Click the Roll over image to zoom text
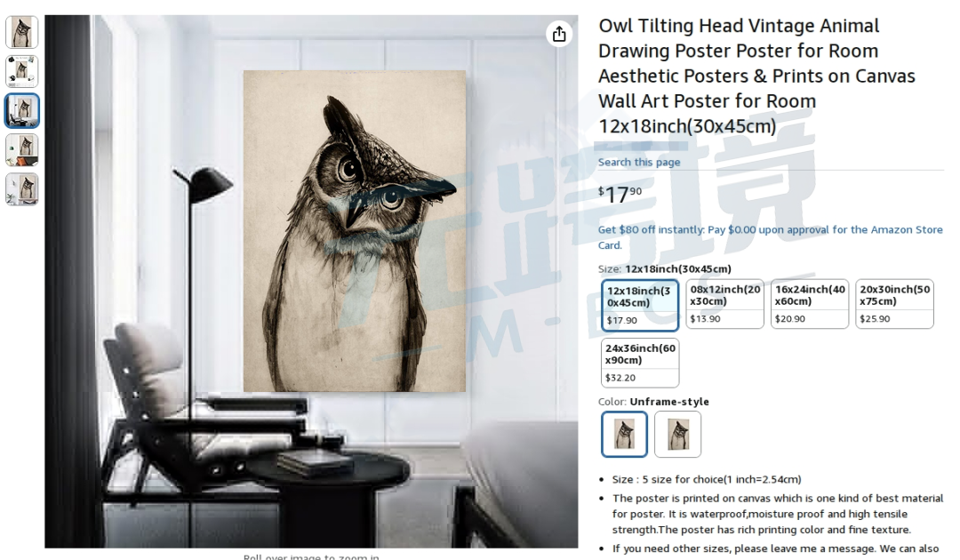Viewport: 960px width, 560px height. [311, 556]
